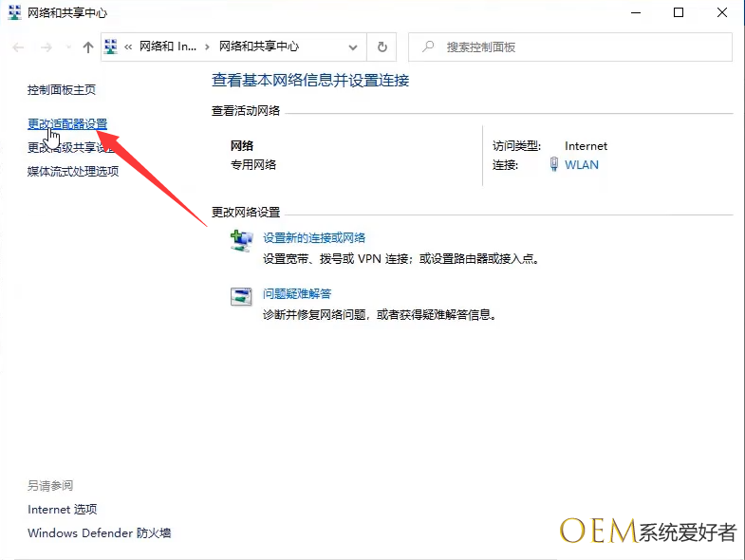Open 控制面板主页 in the sidebar
This screenshot has height=560, width=745.
pyautogui.click(x=62, y=90)
